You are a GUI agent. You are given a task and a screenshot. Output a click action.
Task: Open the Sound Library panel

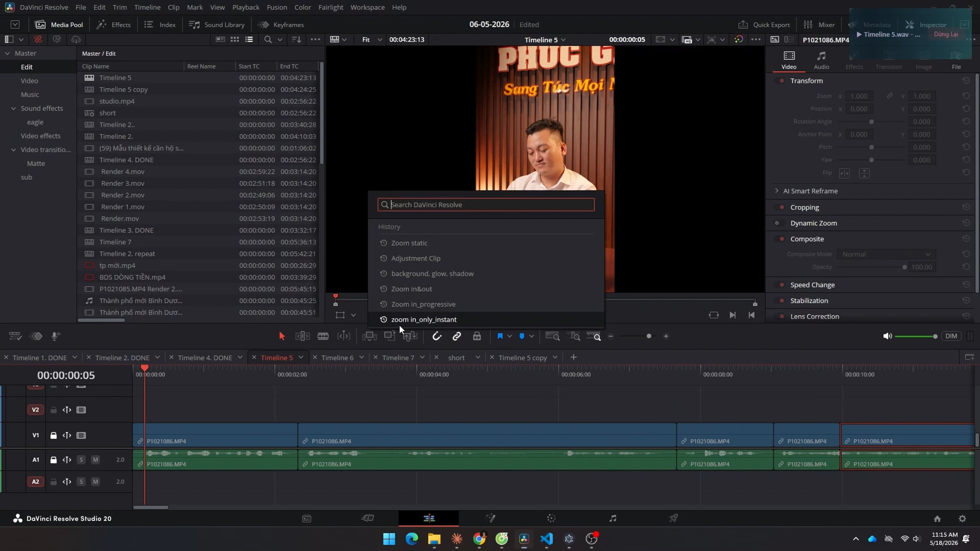(217, 24)
